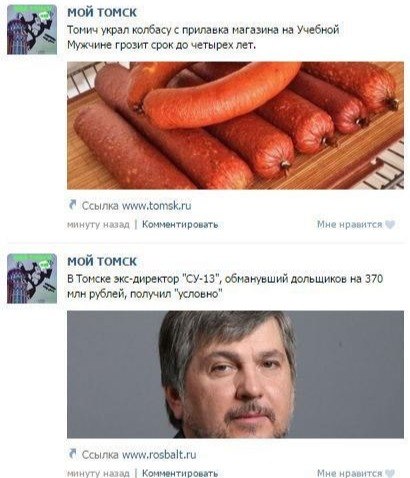
Task: Click Комментировать under the sausage post
Action: click(x=180, y=225)
